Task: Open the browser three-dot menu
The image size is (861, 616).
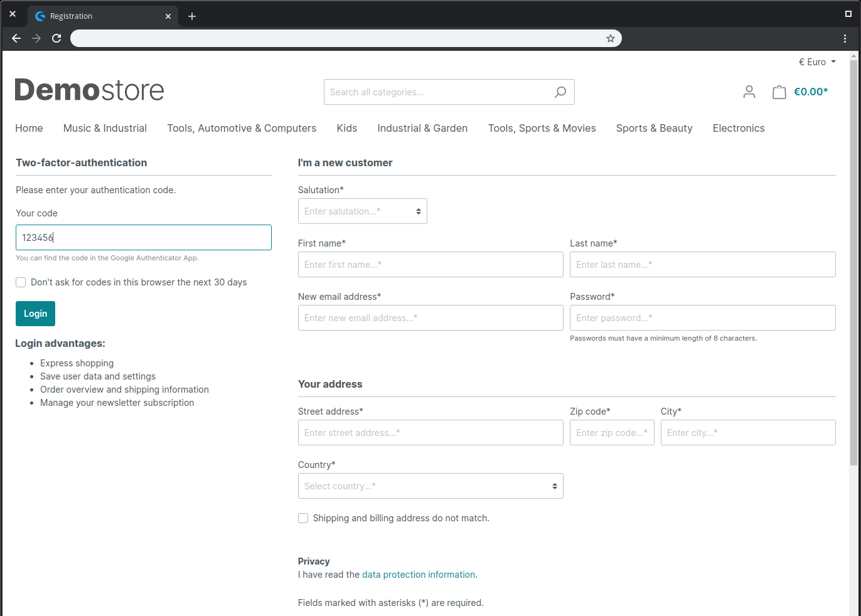Action: [x=845, y=38]
